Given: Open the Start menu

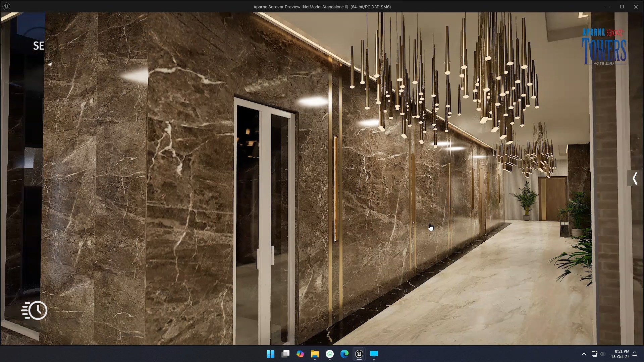Looking at the screenshot, I should [270, 354].
